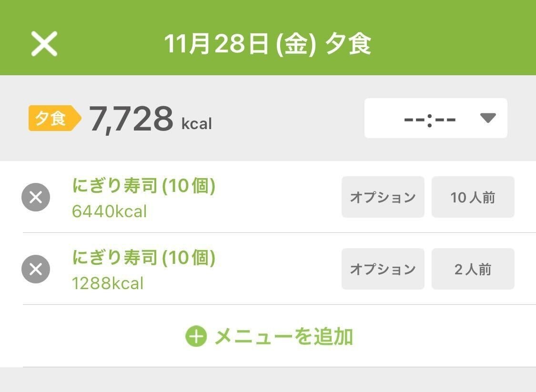Click the empty gray area below the menu list
This screenshot has width=536, height=392.
point(268,380)
